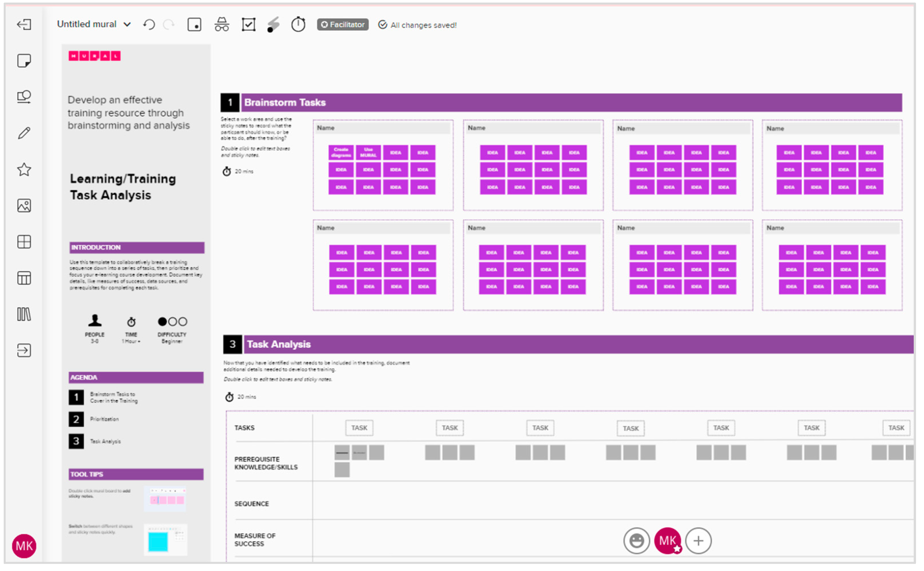
Task: Open the templates panel icon
Action: pos(24,278)
